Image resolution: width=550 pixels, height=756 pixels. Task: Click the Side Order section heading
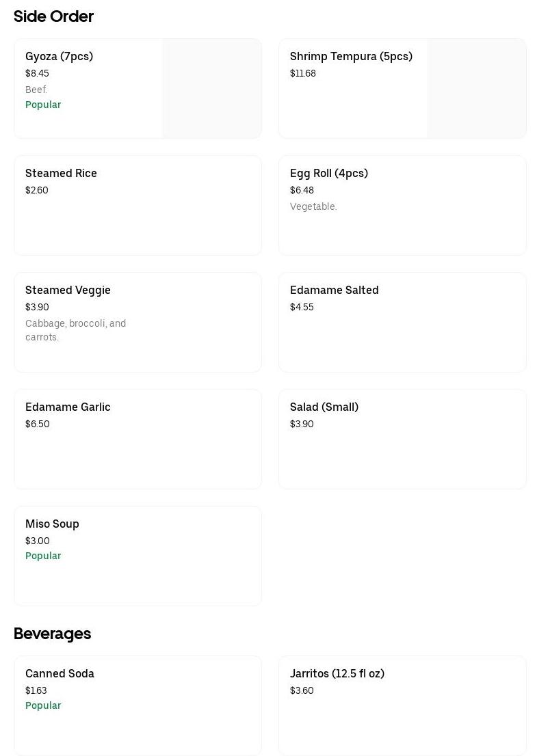[x=53, y=16]
